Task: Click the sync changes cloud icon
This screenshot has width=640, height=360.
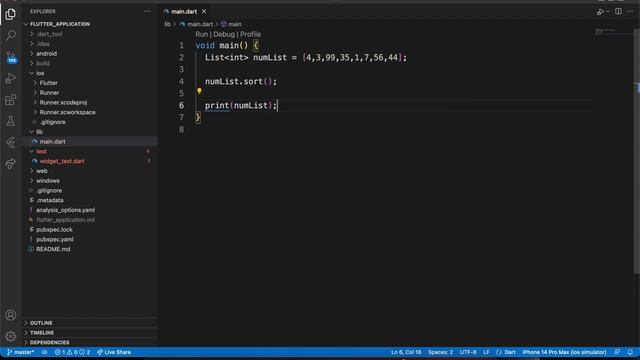Action: pyautogui.click(x=44, y=352)
